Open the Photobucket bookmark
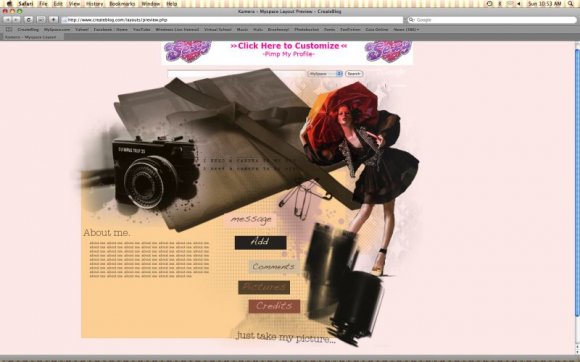Screen dimensions: 580x362 [x=307, y=29]
